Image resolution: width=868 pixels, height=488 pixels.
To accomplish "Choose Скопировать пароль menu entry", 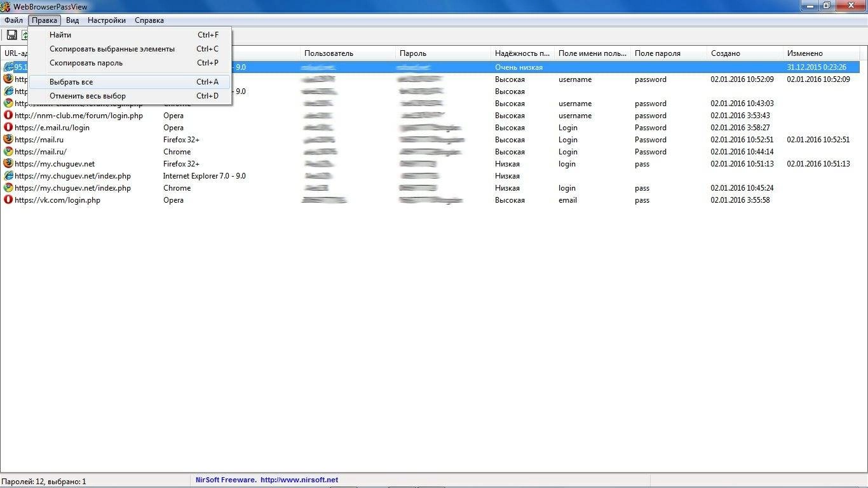I will click(x=130, y=63).
